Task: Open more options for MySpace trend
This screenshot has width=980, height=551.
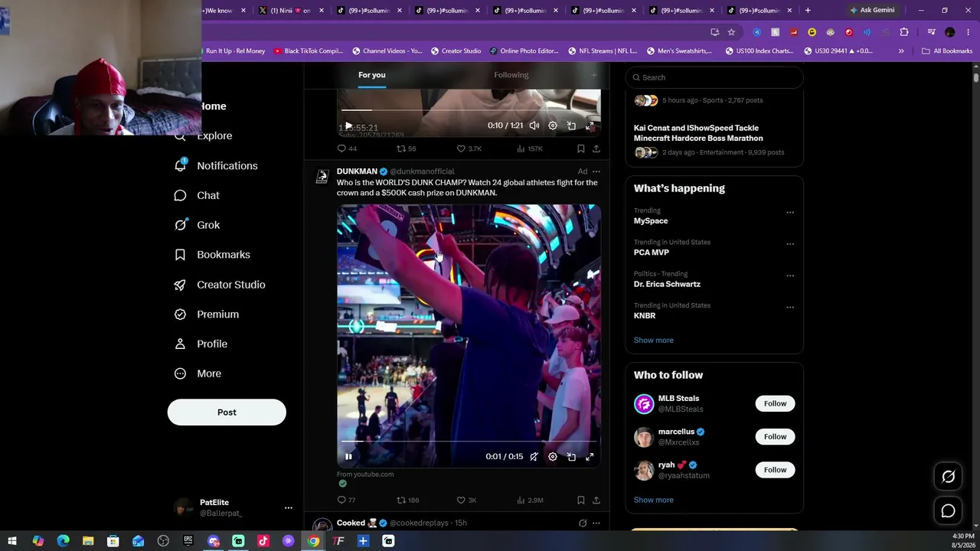Action: 790,213
